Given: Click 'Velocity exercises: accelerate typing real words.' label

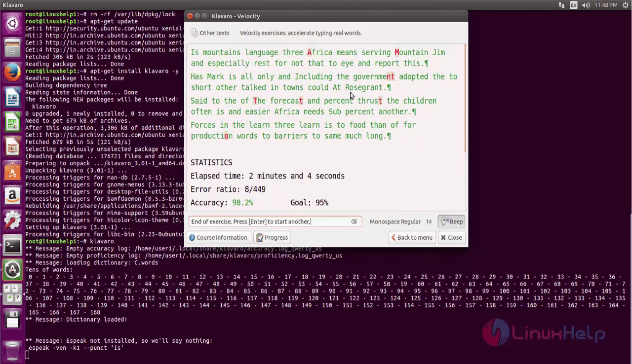Looking at the screenshot, I should coord(301,33).
